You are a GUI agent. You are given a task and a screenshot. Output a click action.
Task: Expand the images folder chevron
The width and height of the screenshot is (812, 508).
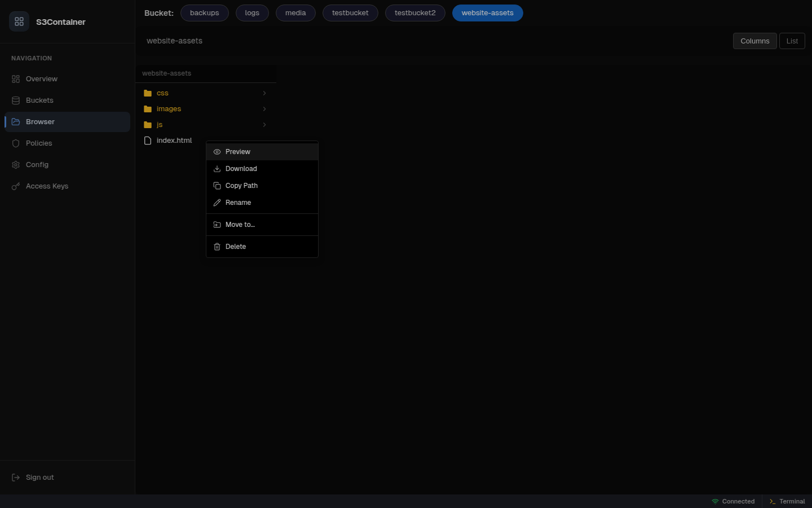click(x=264, y=109)
